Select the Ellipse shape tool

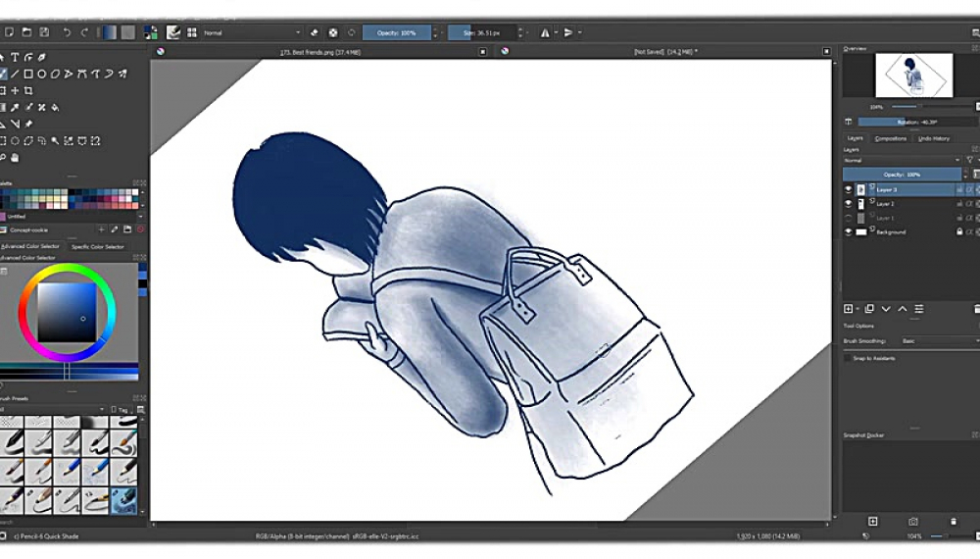42,74
